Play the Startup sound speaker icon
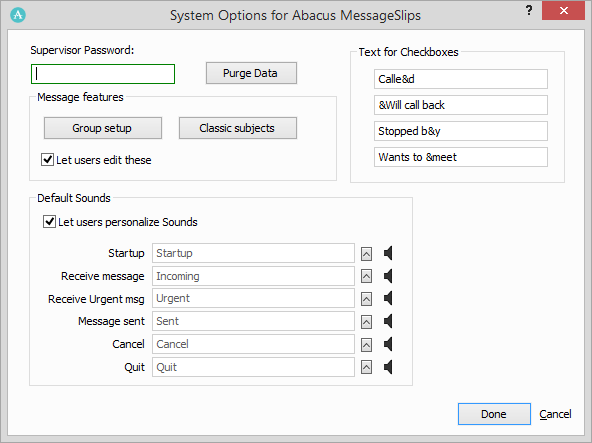 point(388,253)
